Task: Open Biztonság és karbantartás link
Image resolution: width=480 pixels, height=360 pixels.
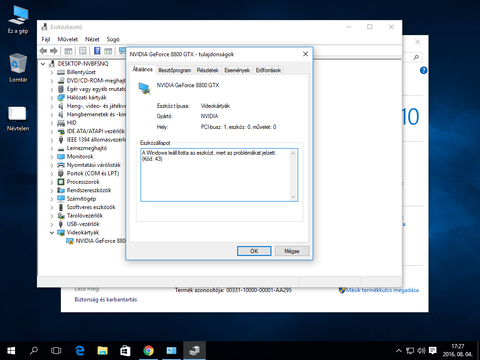Action: pyautogui.click(x=106, y=300)
